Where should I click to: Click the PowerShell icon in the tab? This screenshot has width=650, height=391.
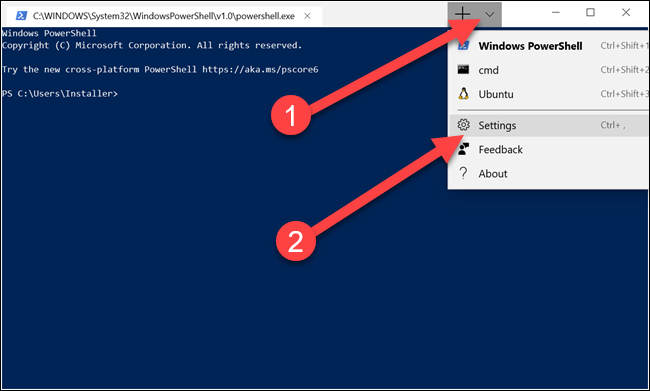pos(21,16)
